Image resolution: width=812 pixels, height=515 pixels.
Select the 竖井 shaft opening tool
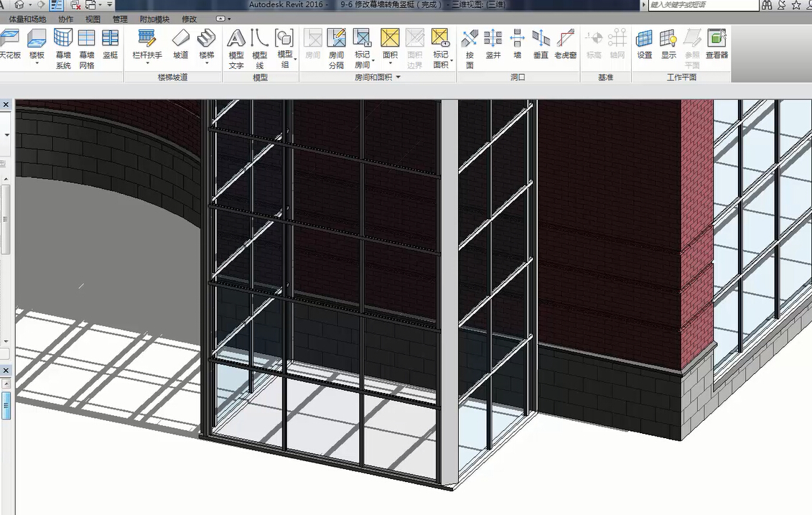[493, 45]
